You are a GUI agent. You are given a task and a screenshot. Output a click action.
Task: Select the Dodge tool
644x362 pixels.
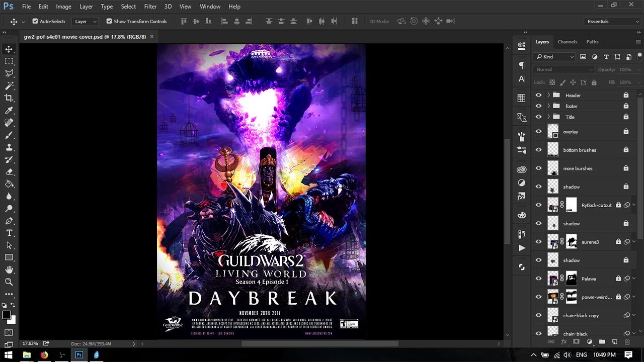(x=9, y=209)
